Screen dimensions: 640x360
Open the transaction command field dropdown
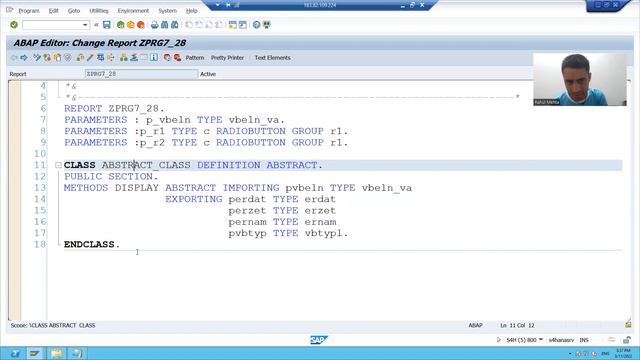pyautogui.click(x=85, y=25)
